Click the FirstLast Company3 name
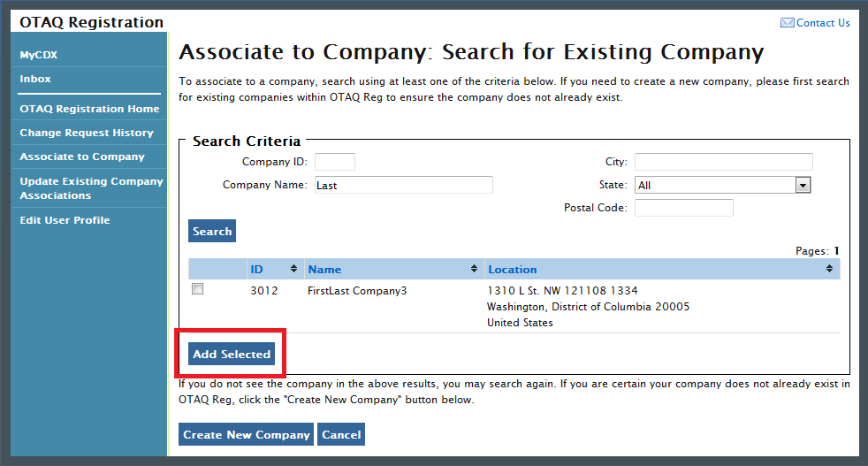The image size is (868, 466). pos(357,290)
